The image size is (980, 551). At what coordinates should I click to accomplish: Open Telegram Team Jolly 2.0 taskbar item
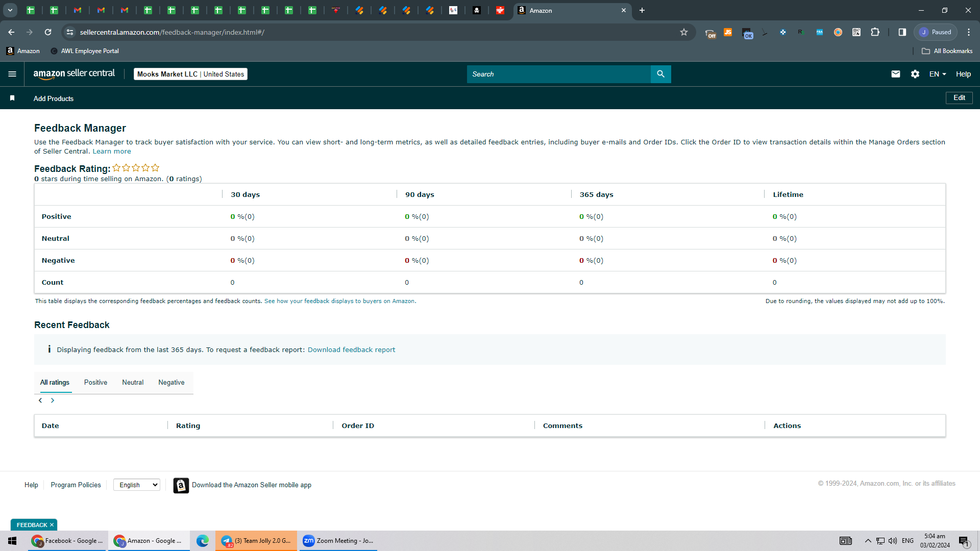click(256, 541)
